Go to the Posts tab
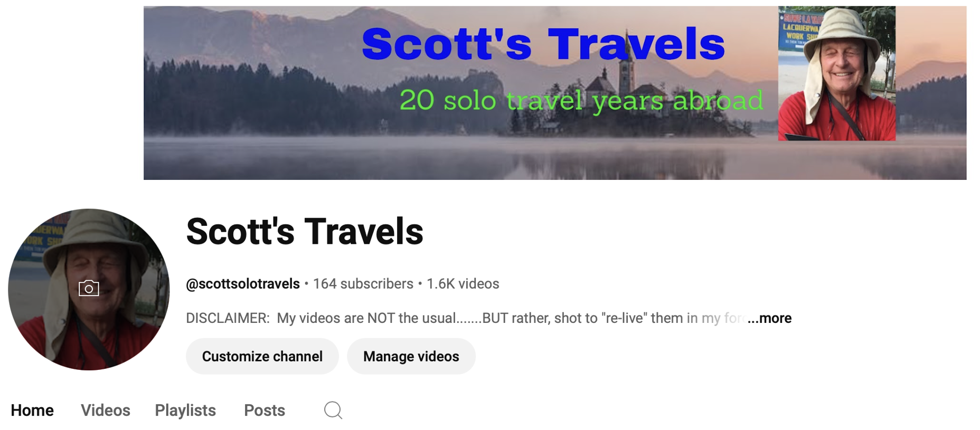This screenshot has height=430, width=980. (265, 410)
